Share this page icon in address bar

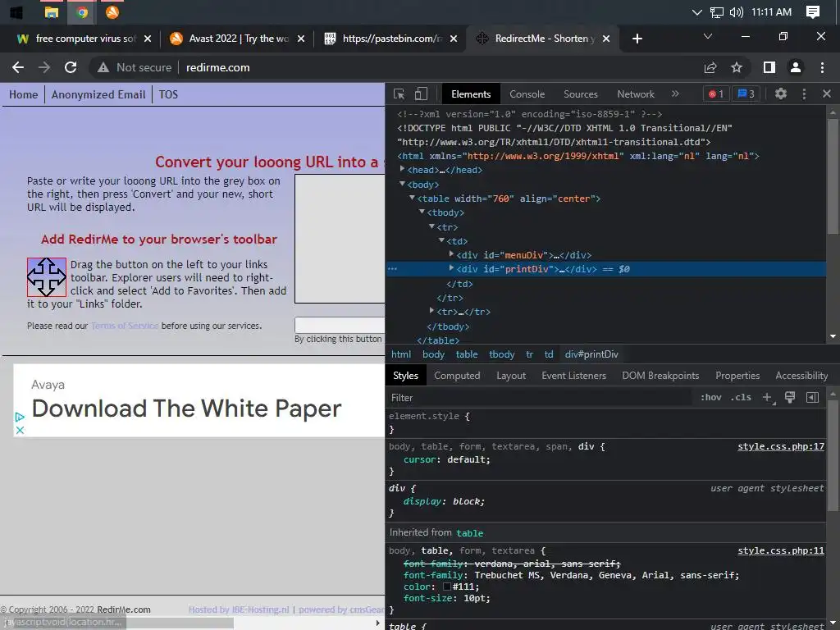click(710, 67)
